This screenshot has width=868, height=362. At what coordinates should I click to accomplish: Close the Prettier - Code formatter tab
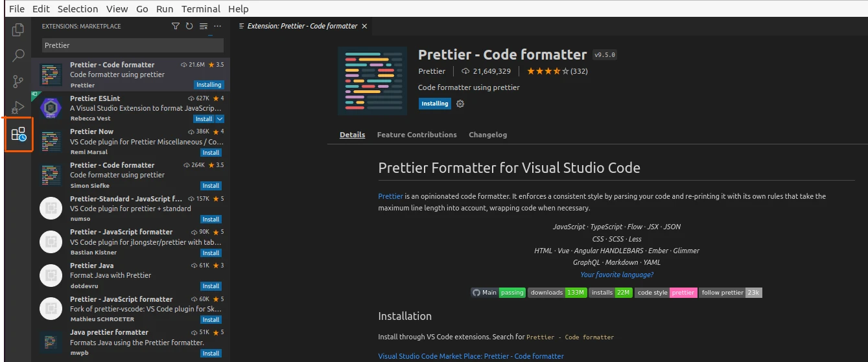point(364,27)
